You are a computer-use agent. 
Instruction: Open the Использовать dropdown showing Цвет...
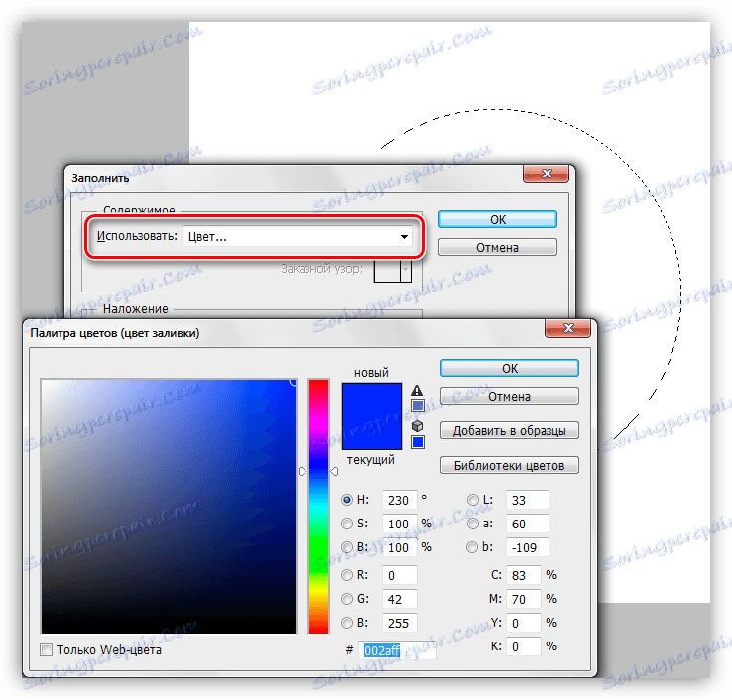298,237
